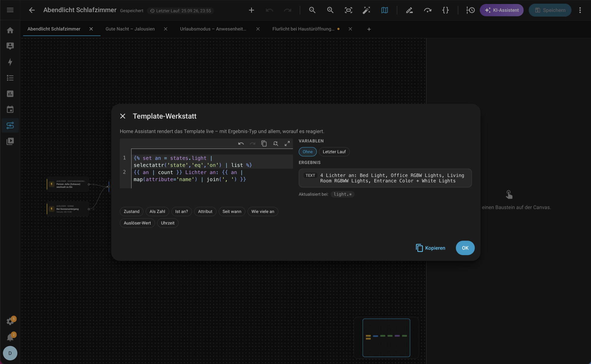
Task: Toggle the minimap icon in toolbar
Action: click(x=384, y=10)
